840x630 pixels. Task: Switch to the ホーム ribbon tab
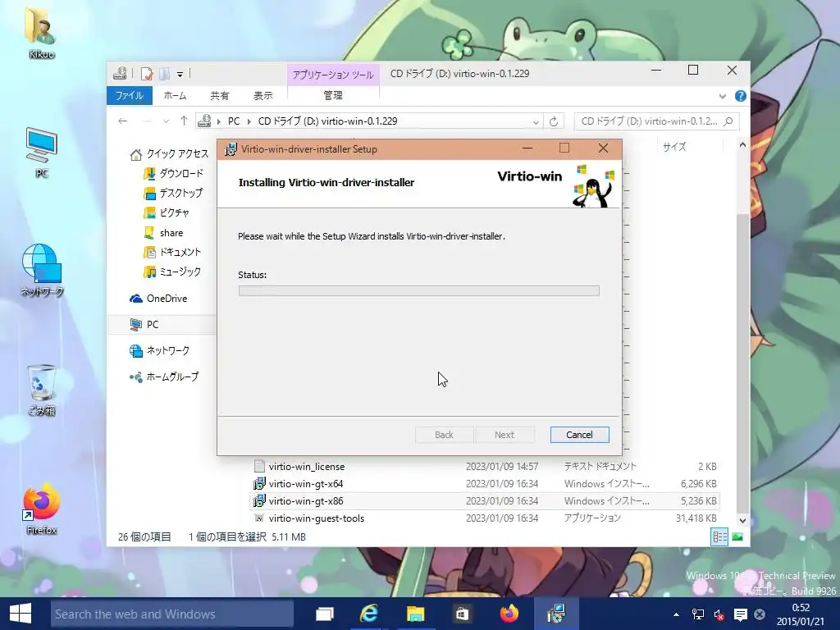pyautogui.click(x=176, y=95)
